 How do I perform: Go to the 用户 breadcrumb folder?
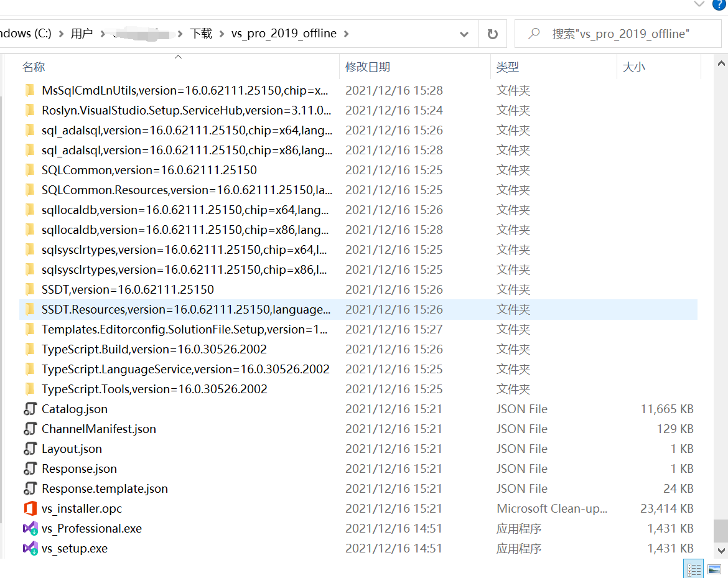(x=82, y=34)
